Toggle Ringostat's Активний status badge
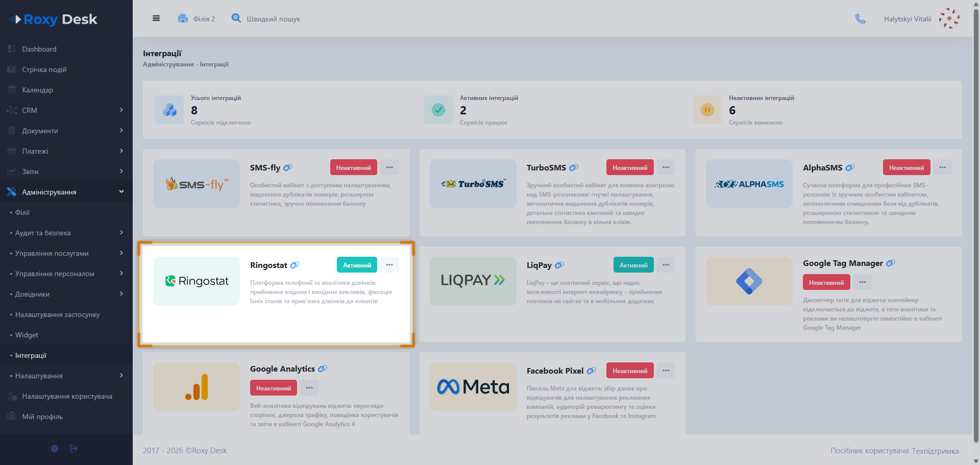 [357, 265]
